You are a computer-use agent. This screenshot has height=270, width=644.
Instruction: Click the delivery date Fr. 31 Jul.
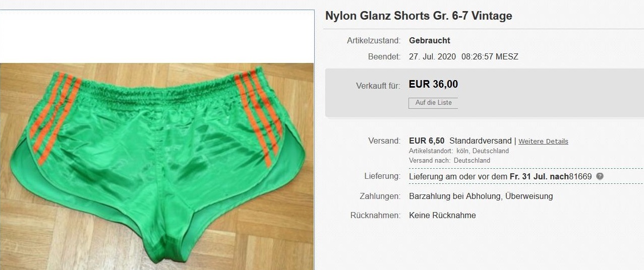528,176
